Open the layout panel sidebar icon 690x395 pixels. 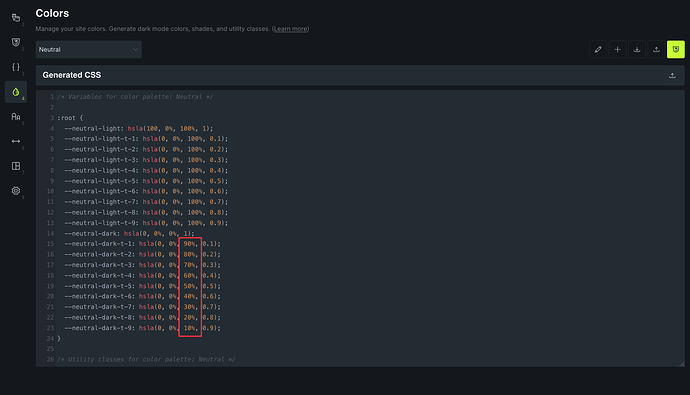pyautogui.click(x=16, y=166)
